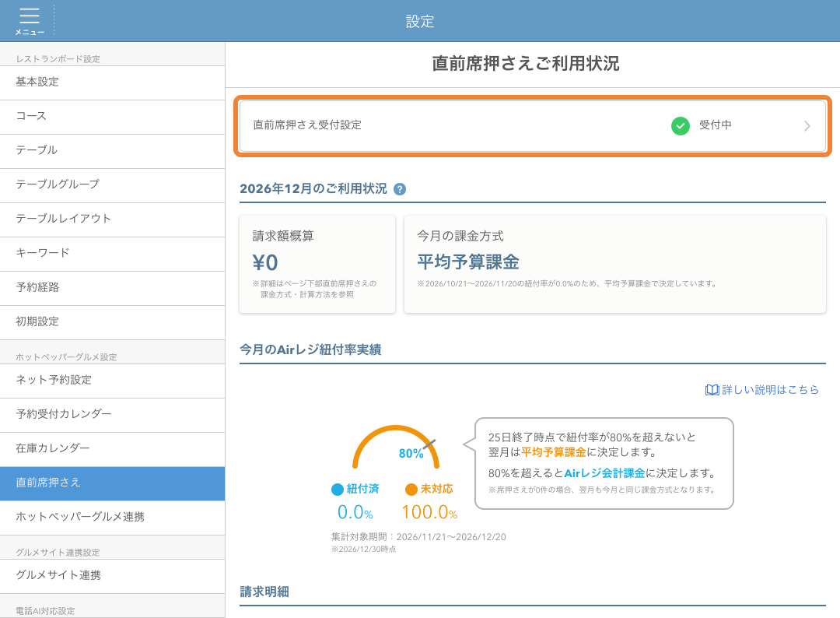This screenshot has height=618, width=840.
Task: Go to テーブルレイアウト settings
Action: (x=113, y=219)
